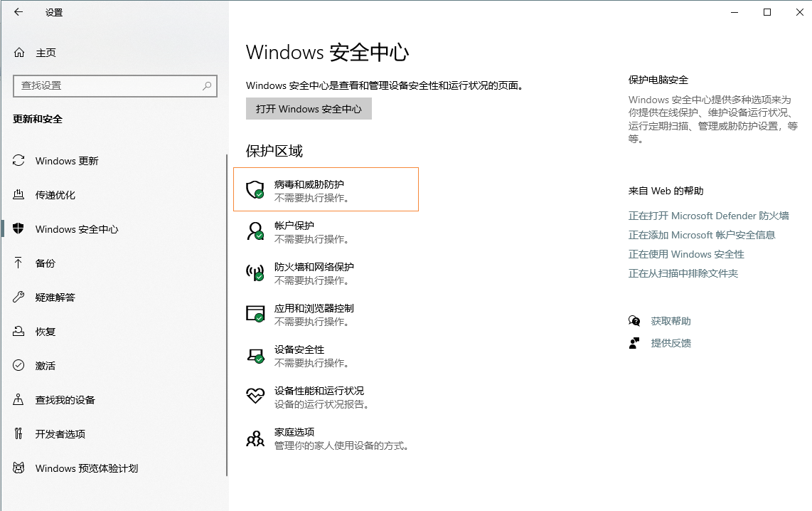Click the 防火墙和网络保护 signal icon
Image resolution: width=812 pixels, height=511 pixels.
coord(255,273)
